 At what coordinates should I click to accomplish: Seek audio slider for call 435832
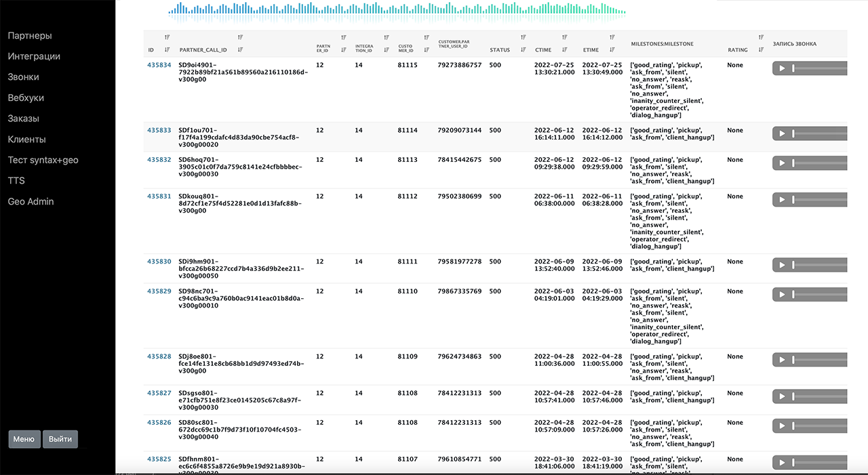click(x=819, y=163)
